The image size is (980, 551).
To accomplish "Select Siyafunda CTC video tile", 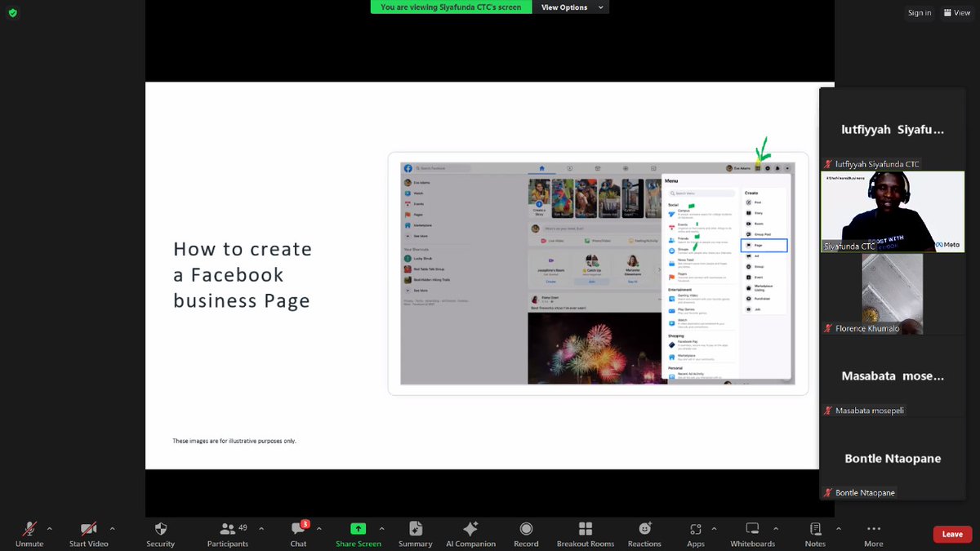I will [x=893, y=211].
